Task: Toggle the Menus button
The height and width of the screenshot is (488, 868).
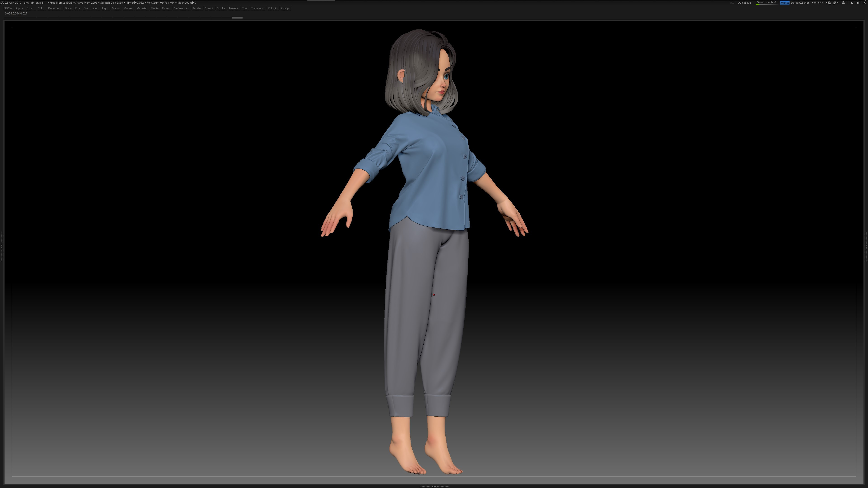Action: pos(785,3)
